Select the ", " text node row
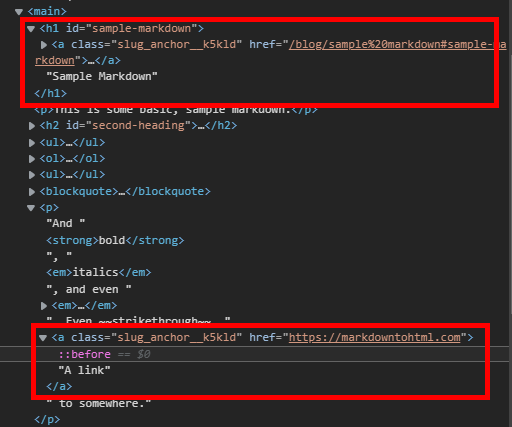The image size is (512, 427). [59, 256]
